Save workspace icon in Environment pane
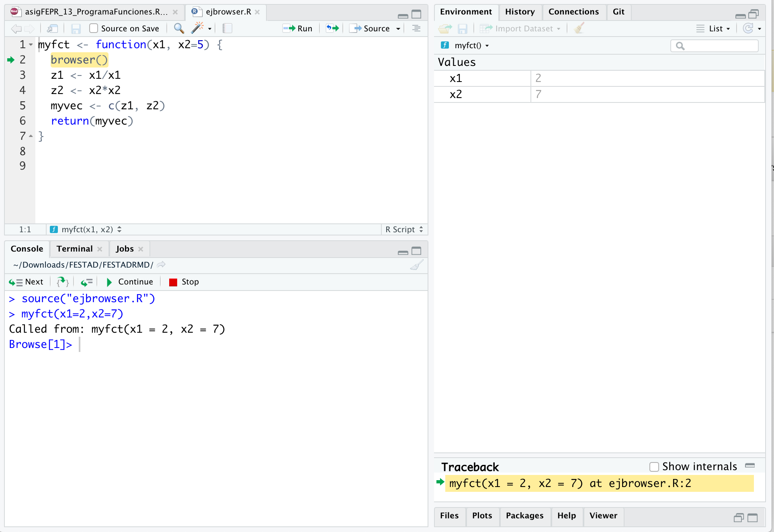The width and height of the screenshot is (774, 532). click(463, 29)
